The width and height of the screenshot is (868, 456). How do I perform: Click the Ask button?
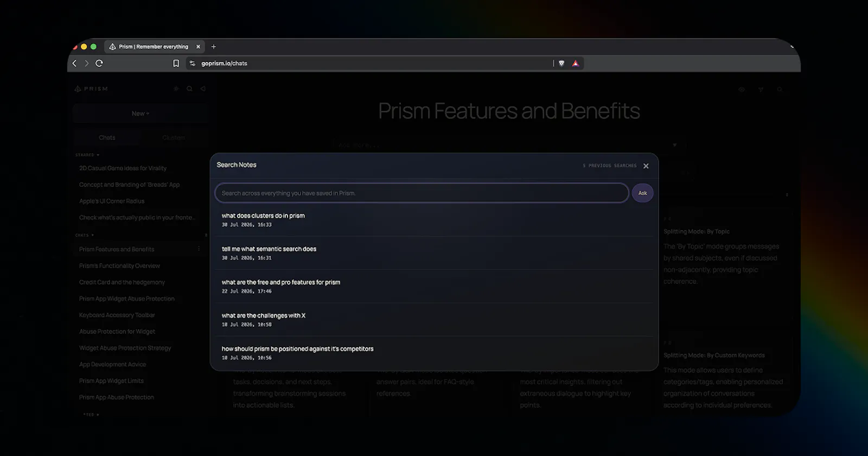[642, 193]
